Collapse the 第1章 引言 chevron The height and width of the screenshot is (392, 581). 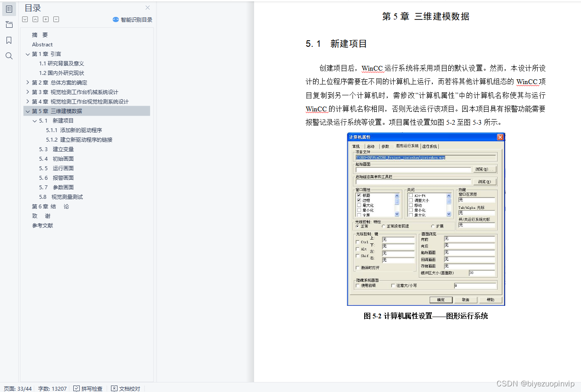pos(28,54)
